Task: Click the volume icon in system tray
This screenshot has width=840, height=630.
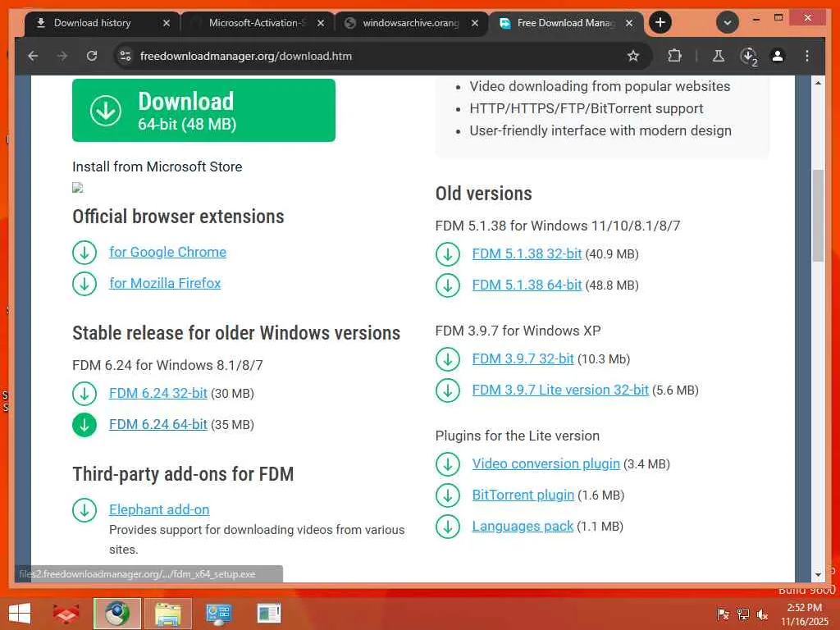Action: pos(762,614)
